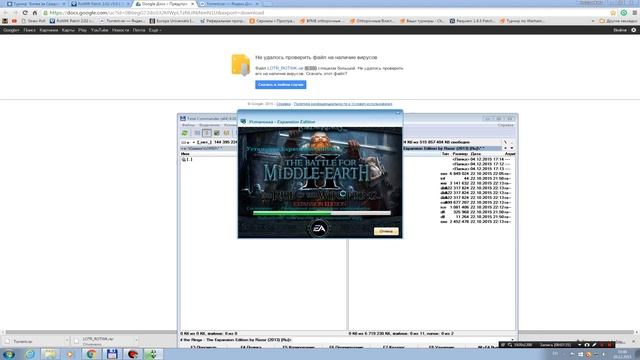
Task: Switch to the first Chrome tab
Action: point(36,4)
